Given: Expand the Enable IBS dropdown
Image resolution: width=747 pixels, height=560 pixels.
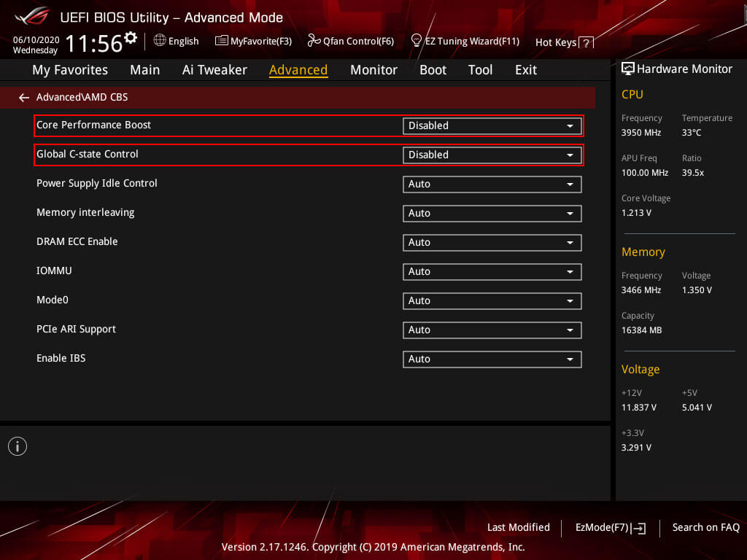Looking at the screenshot, I should 492,359.
